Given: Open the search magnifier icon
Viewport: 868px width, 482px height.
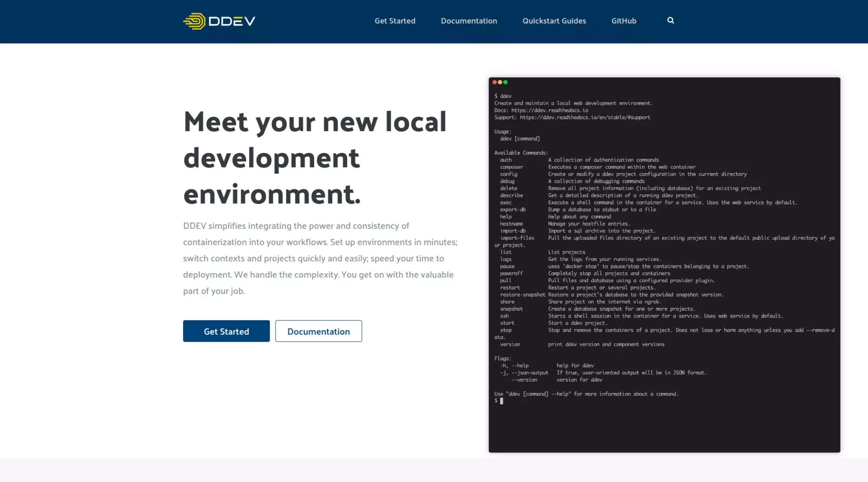Looking at the screenshot, I should coord(671,20).
